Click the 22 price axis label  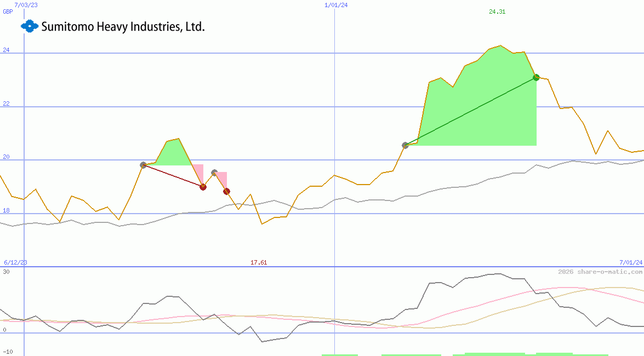tap(6, 104)
